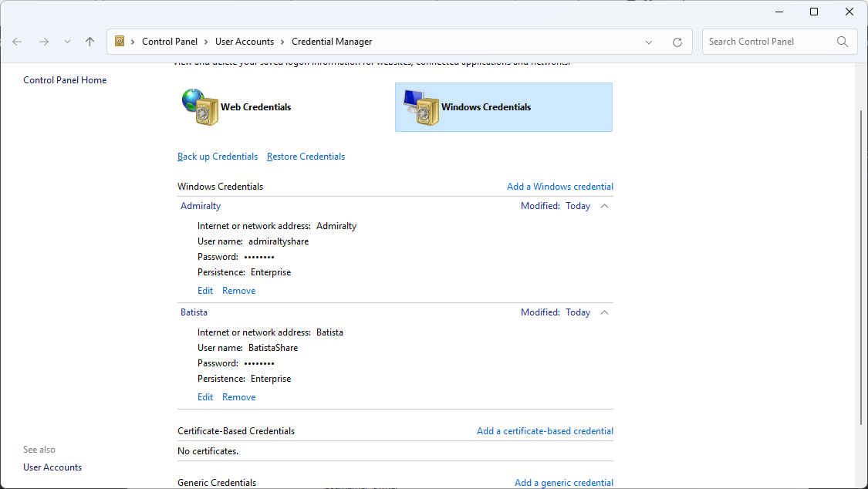The image size is (868, 489).
Task: Click the Control Panel icon in address bar
Action: click(x=120, y=41)
